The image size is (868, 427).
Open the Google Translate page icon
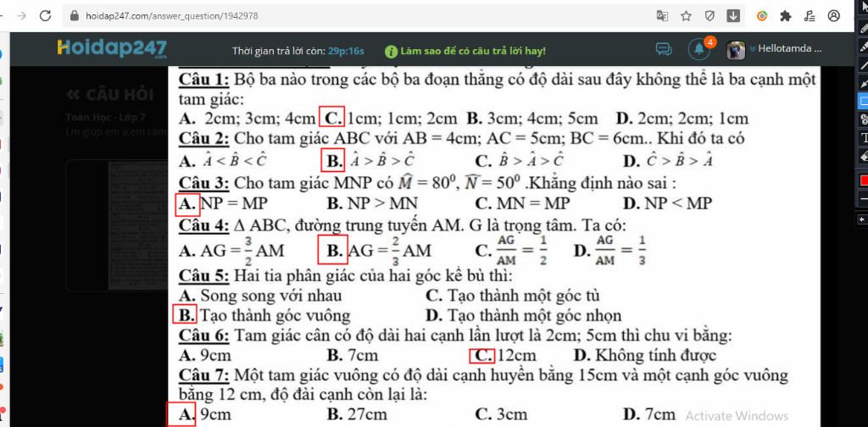pyautogui.click(x=662, y=16)
